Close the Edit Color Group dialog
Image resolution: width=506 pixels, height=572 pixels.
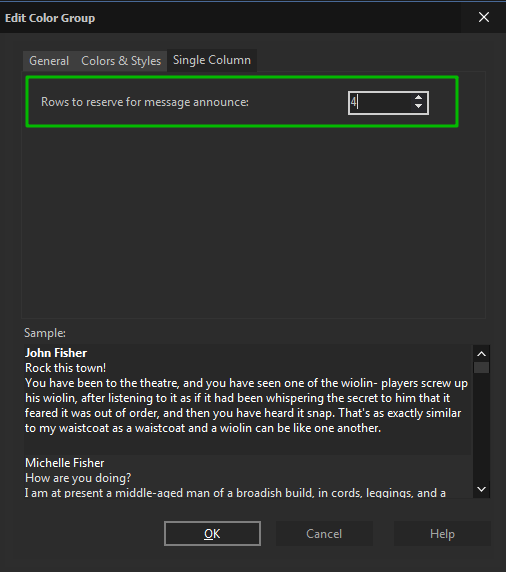click(484, 17)
